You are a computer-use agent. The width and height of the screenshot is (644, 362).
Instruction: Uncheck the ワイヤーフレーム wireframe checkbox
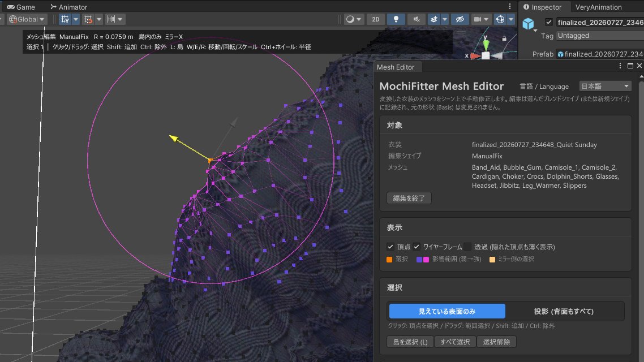point(417,247)
